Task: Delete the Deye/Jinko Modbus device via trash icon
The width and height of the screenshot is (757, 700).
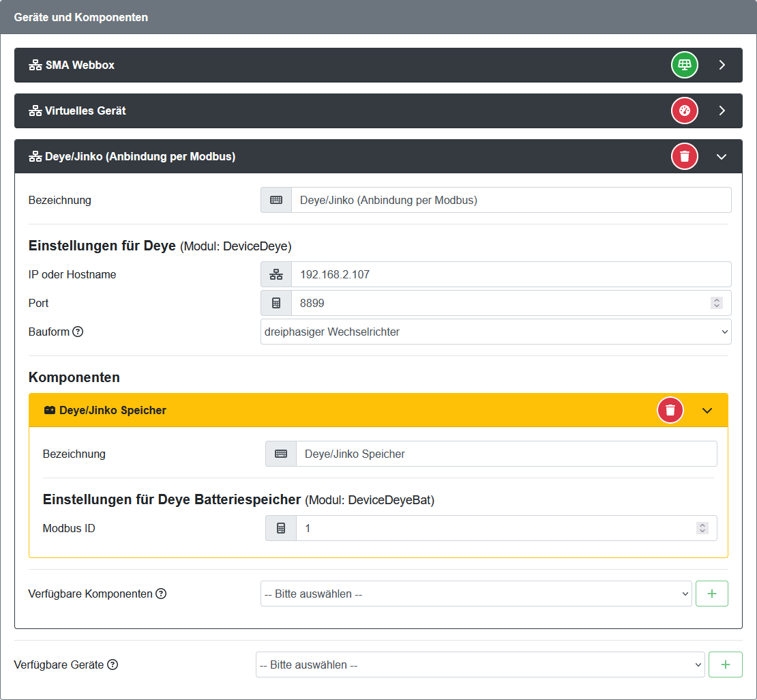Action: (x=684, y=156)
